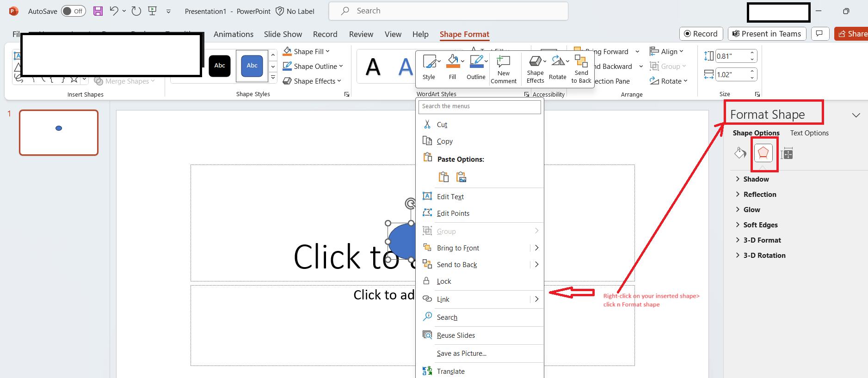Click the Record button at top right
Image resolution: width=868 pixels, height=378 pixels.
701,34
